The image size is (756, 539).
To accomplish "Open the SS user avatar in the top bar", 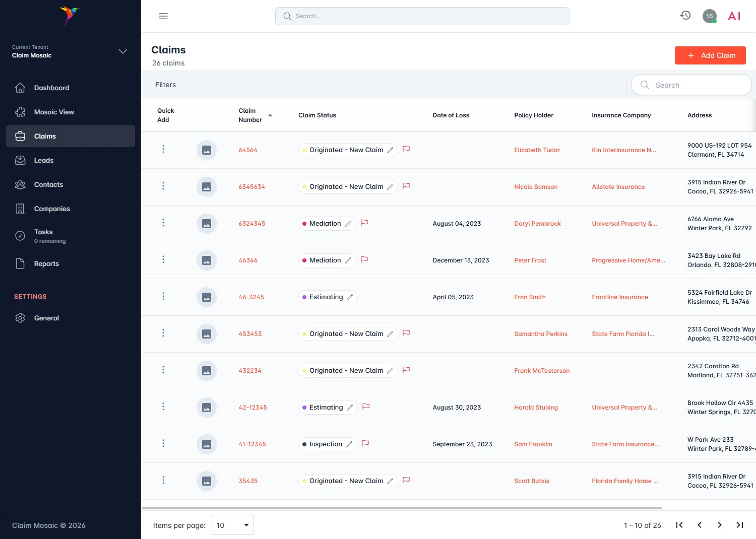I will coord(709,16).
